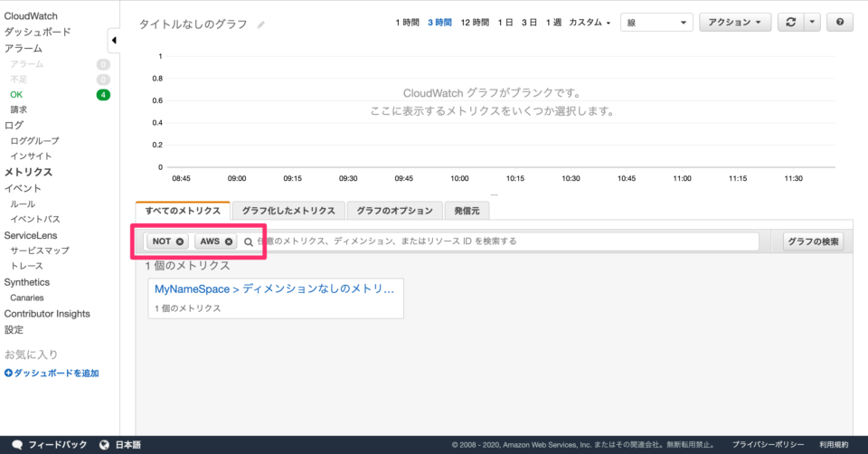Open Contributor Insights in sidebar
Screen dimensions: 868x454
(47, 314)
